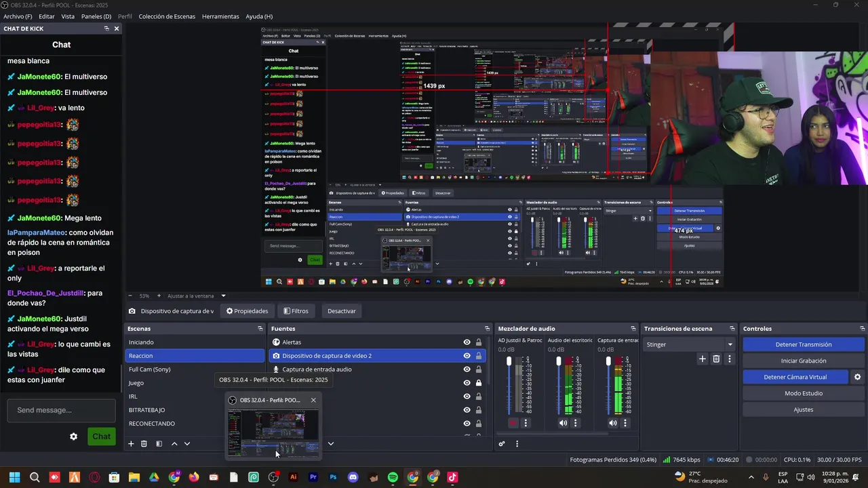Screen dimensions: 868x488
Task: Click the Captura de entrada volume fader
Action: point(608,362)
